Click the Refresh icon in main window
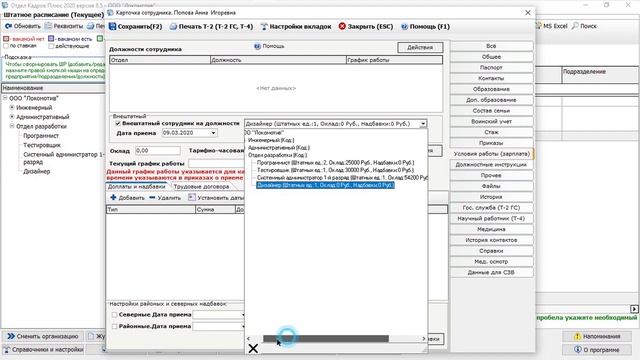 point(8,26)
